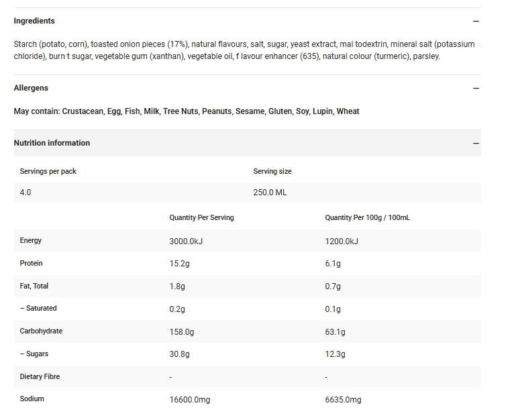Click the May contain allergen list text
The width and height of the screenshot is (512, 420).
pos(187,111)
